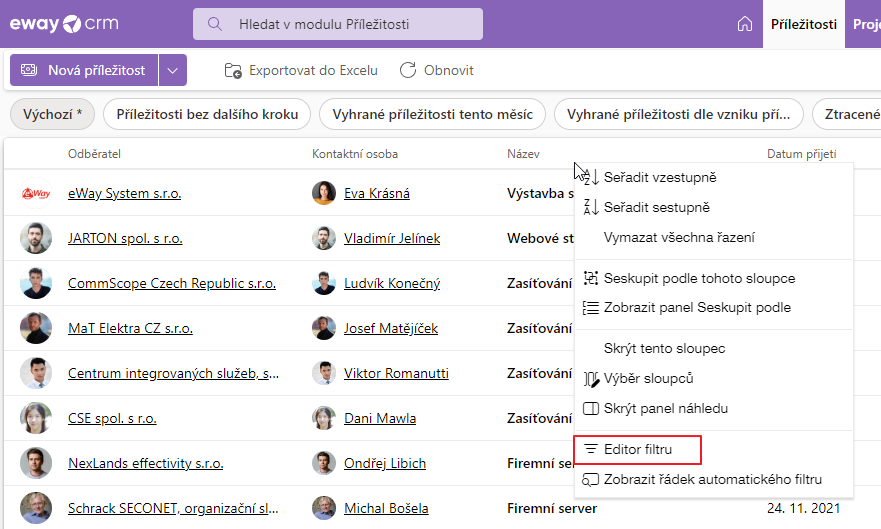Click the Obnovit refresh icon
This screenshot has width=881, height=529.
(x=408, y=70)
